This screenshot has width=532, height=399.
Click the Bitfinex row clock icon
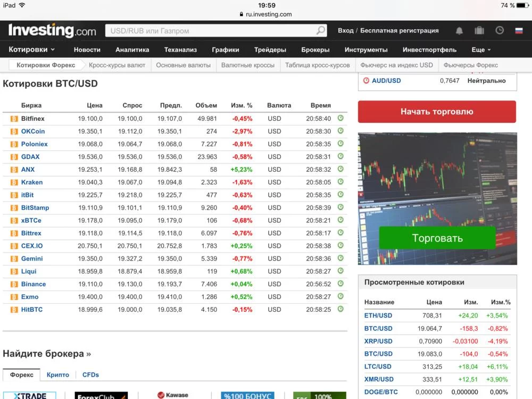click(340, 118)
